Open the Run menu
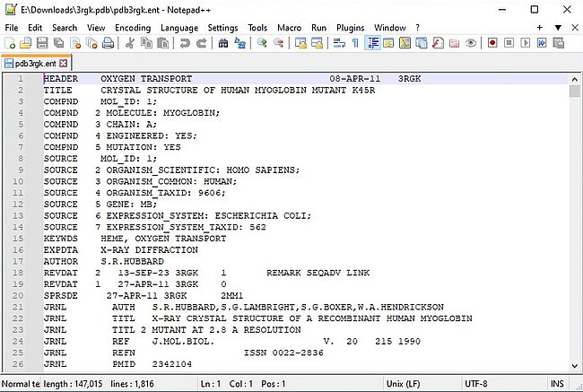The height and width of the screenshot is (392, 583). (319, 28)
